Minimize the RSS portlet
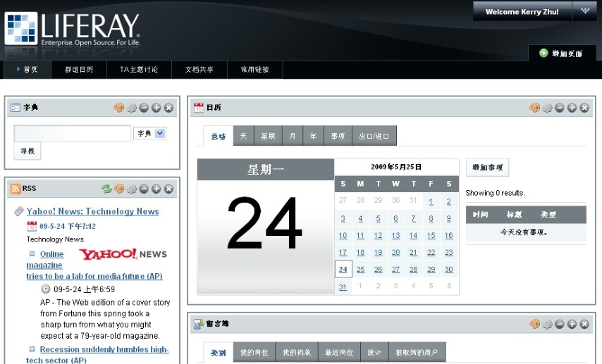The height and width of the screenshot is (364, 602). (x=144, y=189)
